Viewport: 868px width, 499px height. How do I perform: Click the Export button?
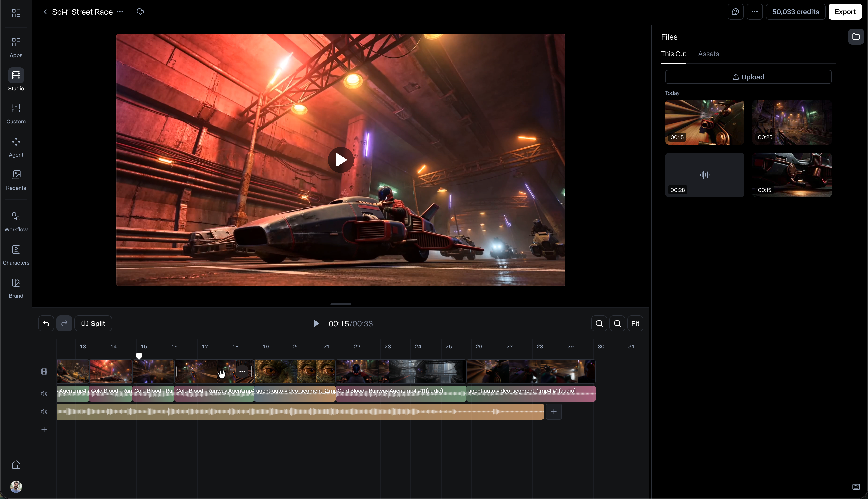(x=845, y=12)
